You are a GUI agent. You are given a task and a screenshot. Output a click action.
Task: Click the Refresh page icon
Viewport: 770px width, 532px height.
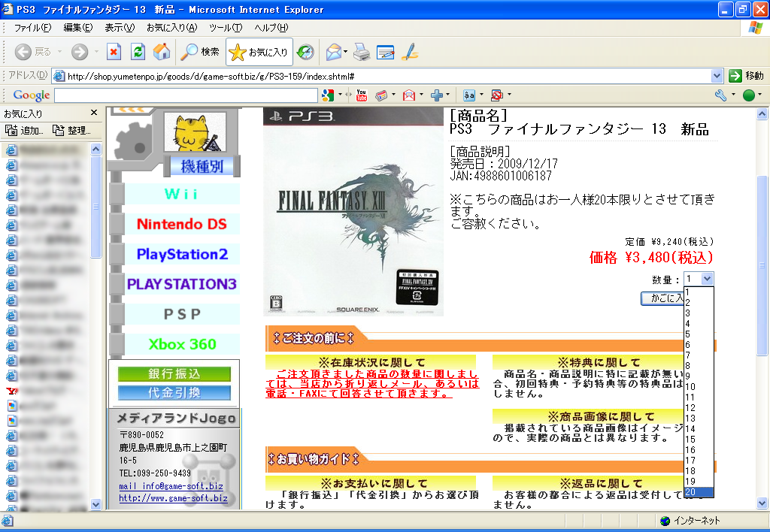(x=138, y=52)
